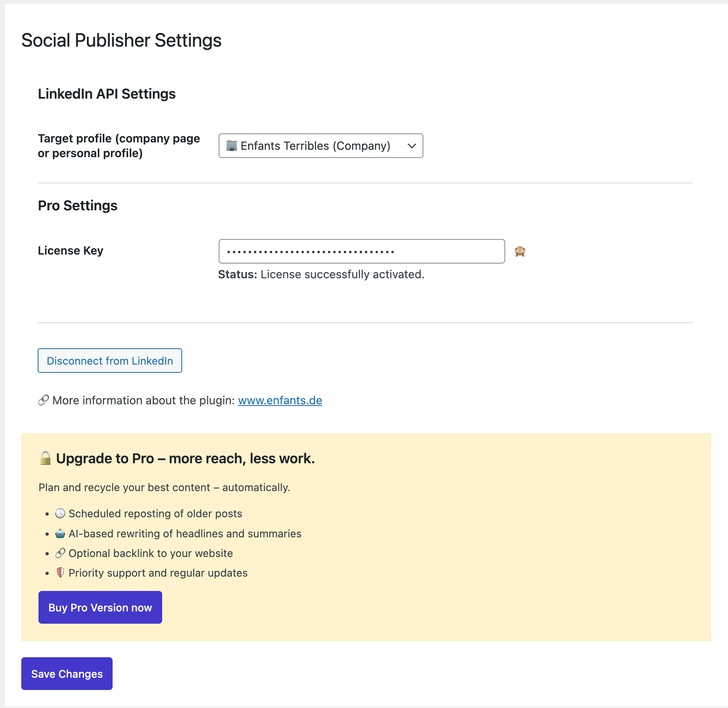Click the clock icon beside scheduled reposting
728x708 pixels.
click(60, 512)
